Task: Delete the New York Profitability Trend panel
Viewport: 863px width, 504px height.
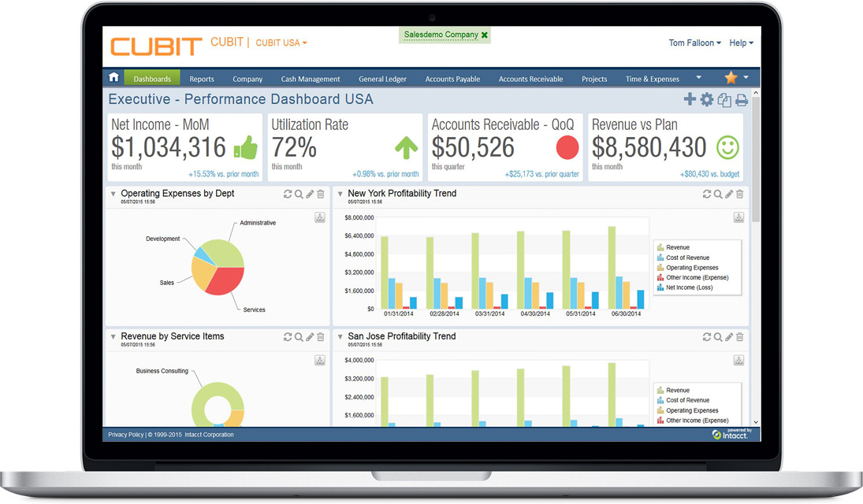Action: point(740,194)
